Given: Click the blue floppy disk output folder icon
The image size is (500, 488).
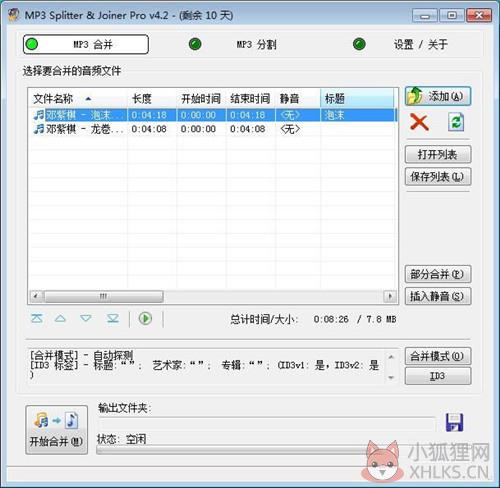Looking at the screenshot, I should [x=454, y=422].
